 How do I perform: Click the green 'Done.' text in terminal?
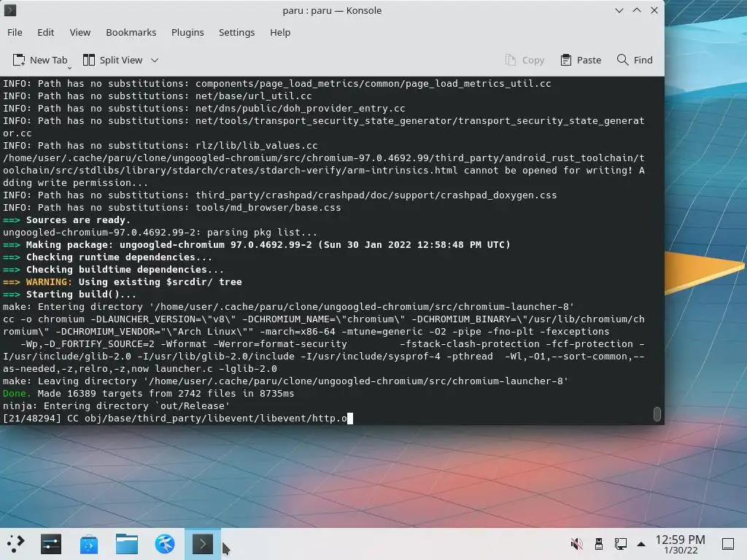(x=17, y=393)
